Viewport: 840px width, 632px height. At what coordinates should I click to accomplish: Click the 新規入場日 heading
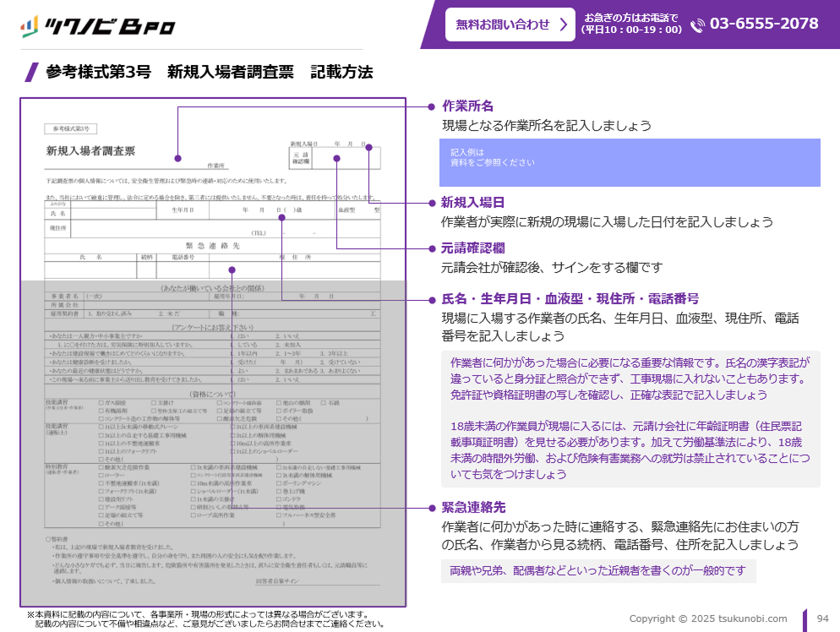tap(472, 203)
